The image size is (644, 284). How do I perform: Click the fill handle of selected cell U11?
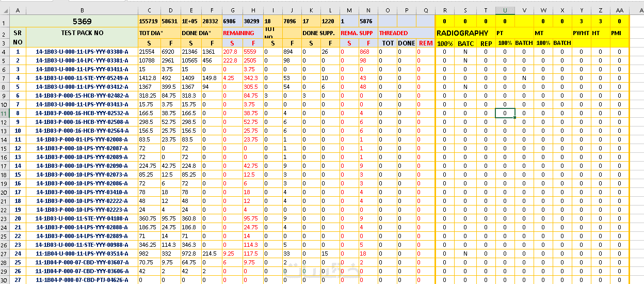tap(515, 118)
